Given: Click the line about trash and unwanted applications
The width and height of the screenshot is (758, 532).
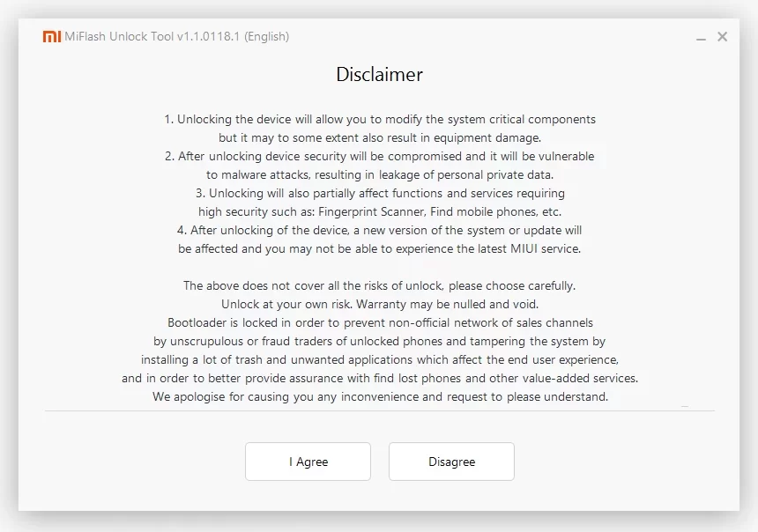Looking at the screenshot, I should click(379, 359).
